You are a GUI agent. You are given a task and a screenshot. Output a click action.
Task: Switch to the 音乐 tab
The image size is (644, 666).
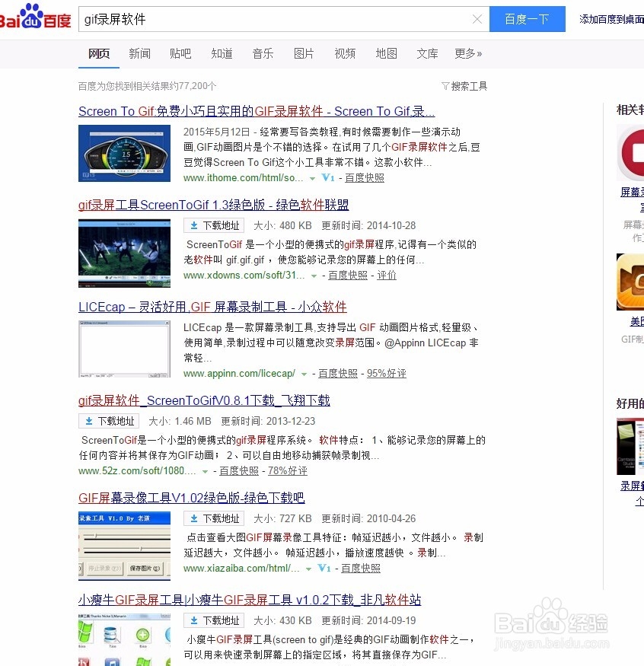tap(263, 53)
